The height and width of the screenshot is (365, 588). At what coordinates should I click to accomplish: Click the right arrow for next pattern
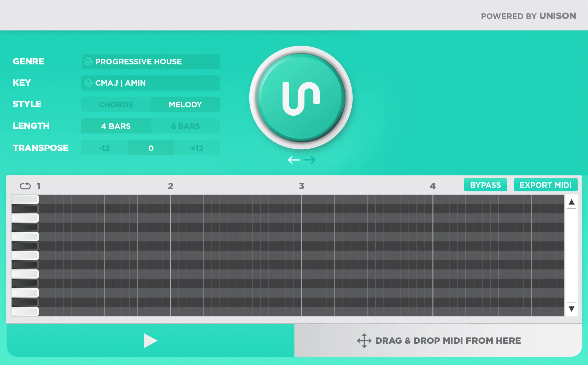(x=310, y=160)
